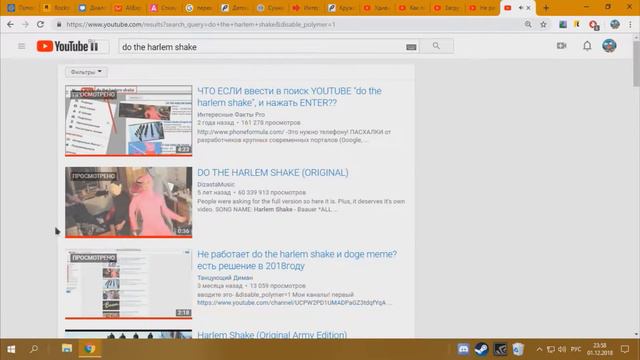Reload the page
Screen dimensions: 640x360
pyautogui.click(x=40, y=24)
